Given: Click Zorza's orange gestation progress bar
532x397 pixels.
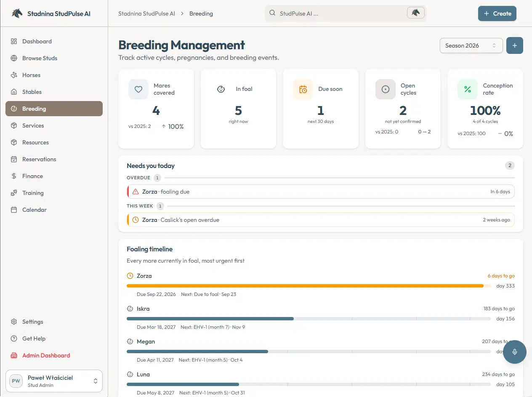Looking at the screenshot, I should point(309,286).
